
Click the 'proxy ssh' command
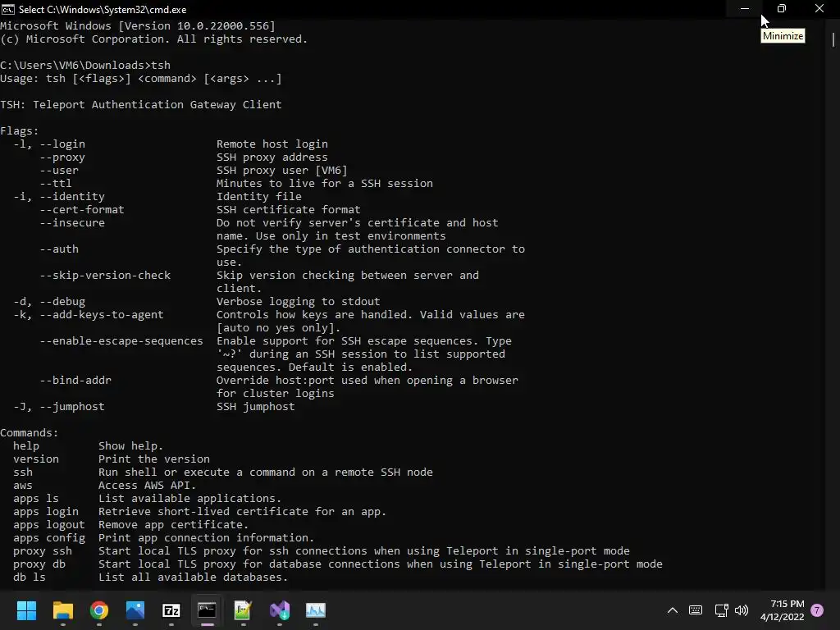pos(43,551)
